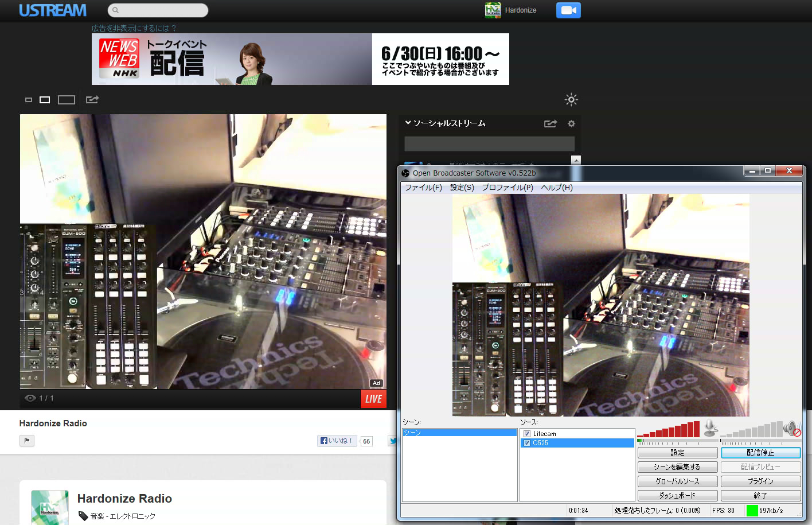Select the シーン entry in scene list
This screenshot has height=525, width=812.
[x=459, y=433]
